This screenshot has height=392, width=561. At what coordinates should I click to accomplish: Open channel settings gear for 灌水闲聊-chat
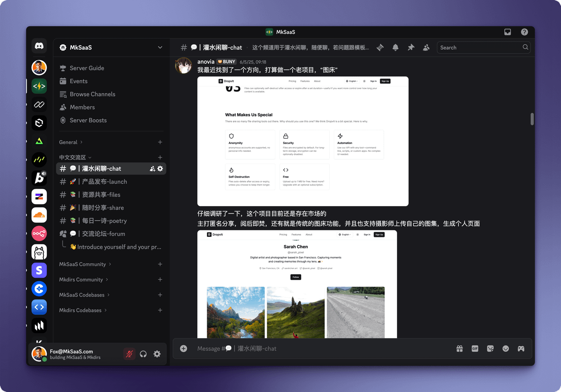click(x=160, y=169)
